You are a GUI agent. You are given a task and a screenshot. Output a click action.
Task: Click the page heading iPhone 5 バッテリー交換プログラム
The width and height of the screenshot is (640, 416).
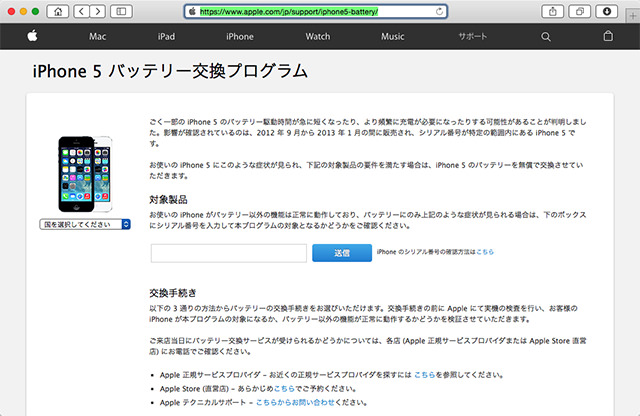(170, 71)
